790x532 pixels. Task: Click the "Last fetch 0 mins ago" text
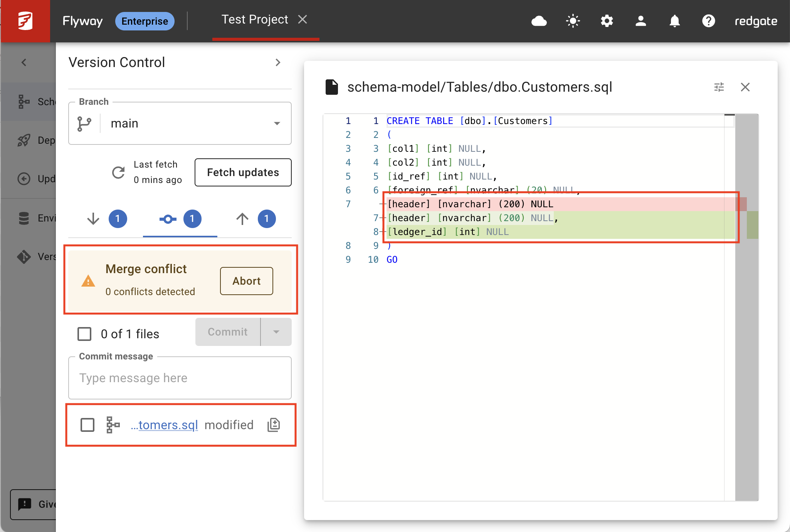pyautogui.click(x=158, y=172)
